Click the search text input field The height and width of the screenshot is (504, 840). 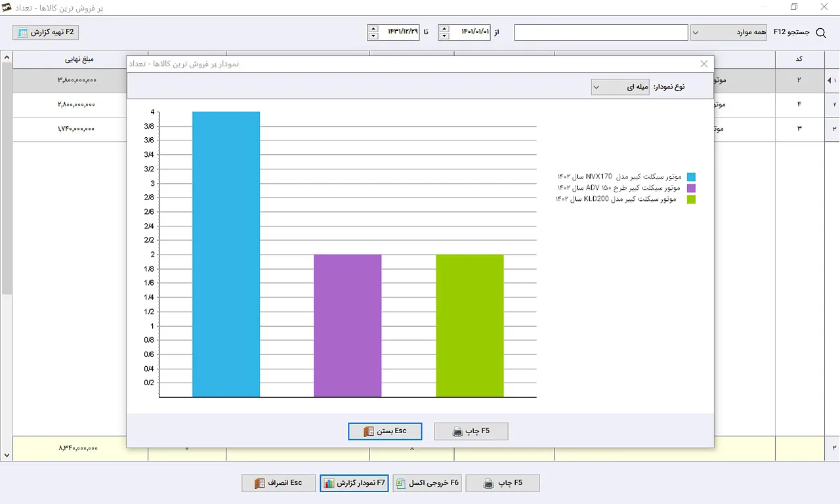click(x=601, y=32)
